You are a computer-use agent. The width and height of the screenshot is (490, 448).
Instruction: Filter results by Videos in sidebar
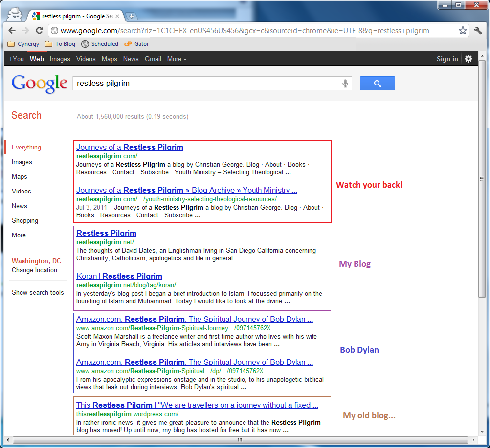point(21,191)
